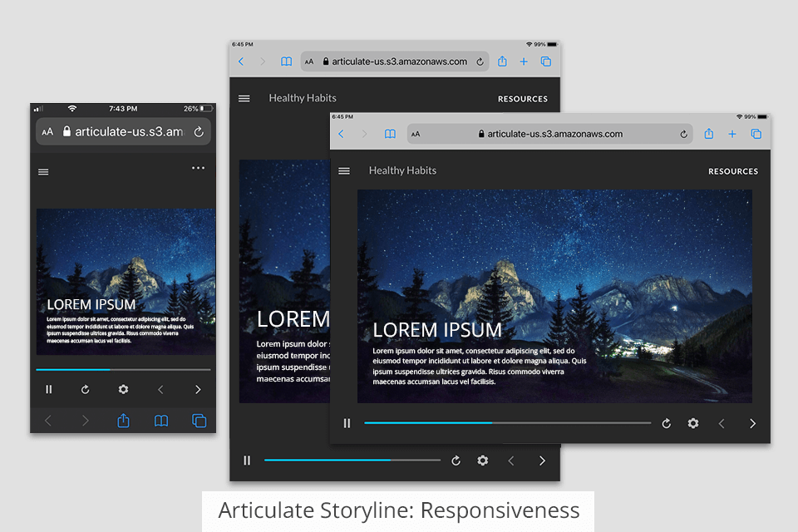Open hamburger menu in landscape tablet player
Screen dimensions: 798x532
[x=344, y=171]
